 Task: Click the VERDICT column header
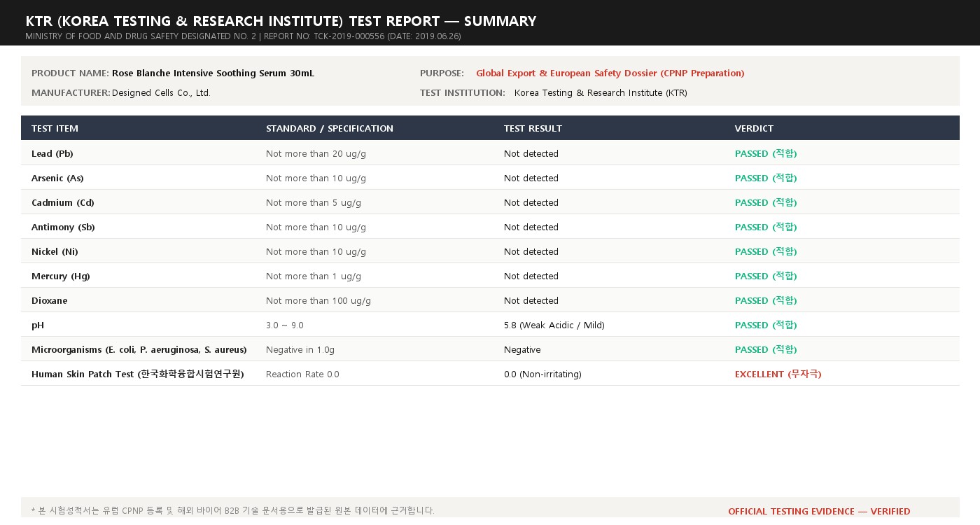[754, 128]
